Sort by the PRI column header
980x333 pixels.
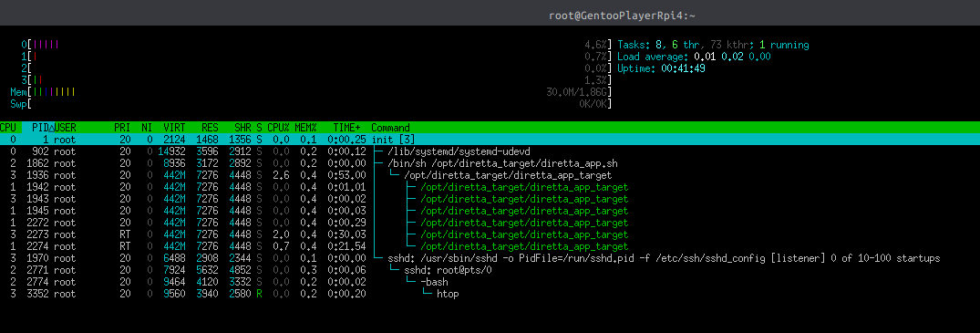point(122,127)
